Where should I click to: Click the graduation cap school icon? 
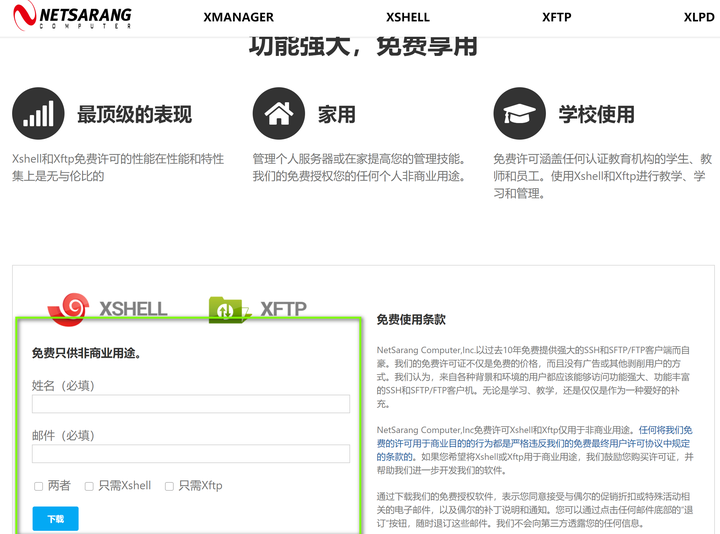519,113
